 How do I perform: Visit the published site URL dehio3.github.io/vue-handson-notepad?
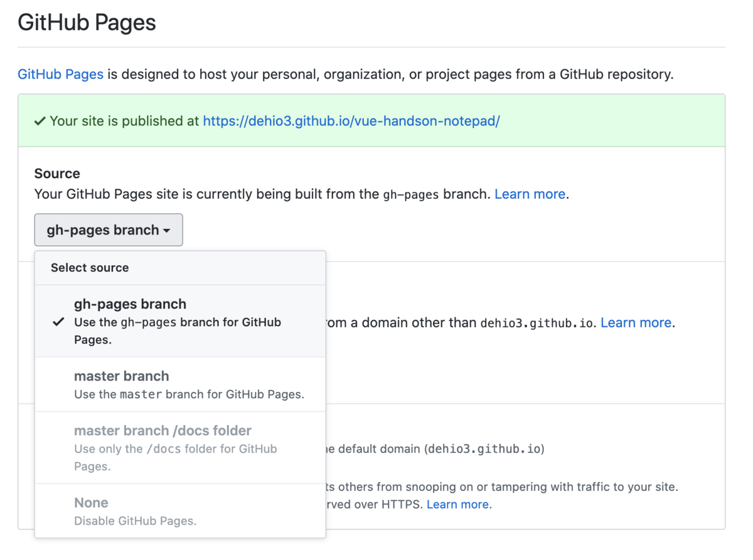tap(351, 121)
